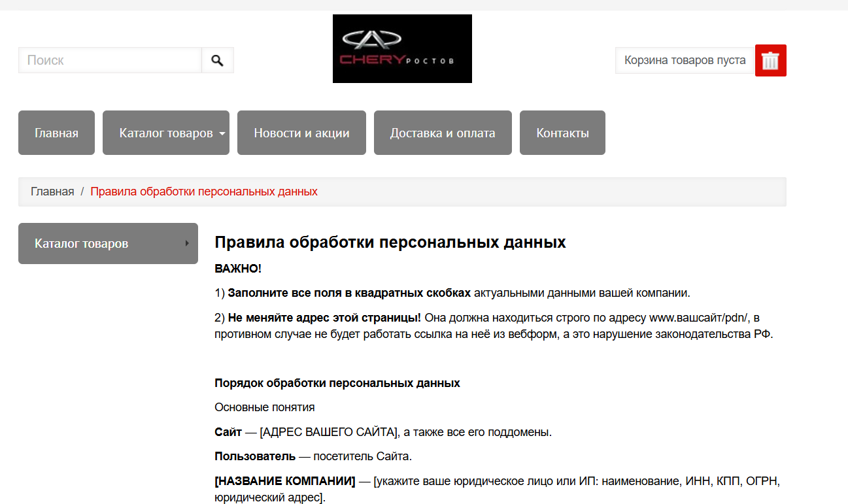Image resolution: width=848 pixels, height=504 pixels.
Task: Click the placeholder [АДРЕС ВАШЕГО САЙТА]
Action: 329,432
